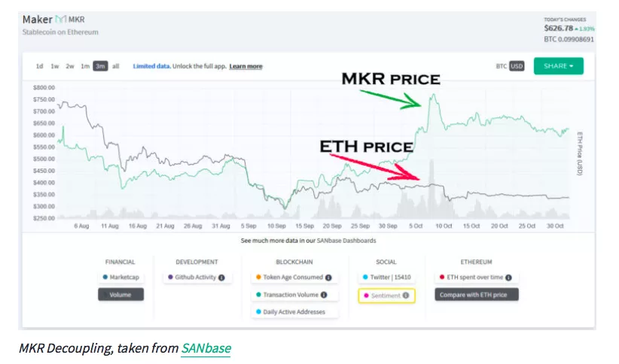Open Github Activity info icon
The width and height of the screenshot is (619, 364).
[x=221, y=278]
